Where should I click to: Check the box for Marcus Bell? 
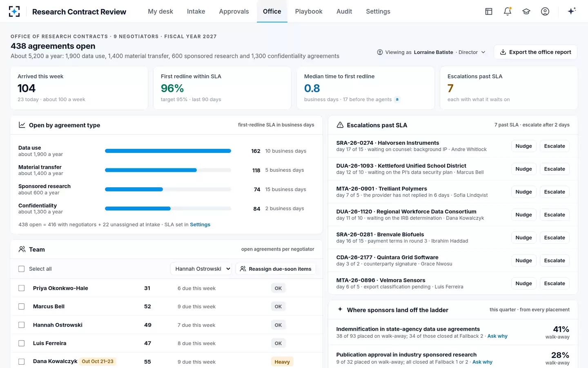coord(22,307)
